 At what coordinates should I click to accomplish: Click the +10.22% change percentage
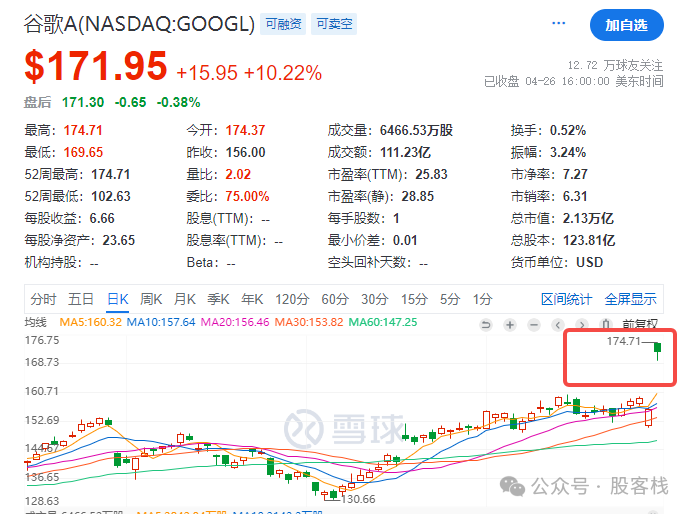[282, 73]
